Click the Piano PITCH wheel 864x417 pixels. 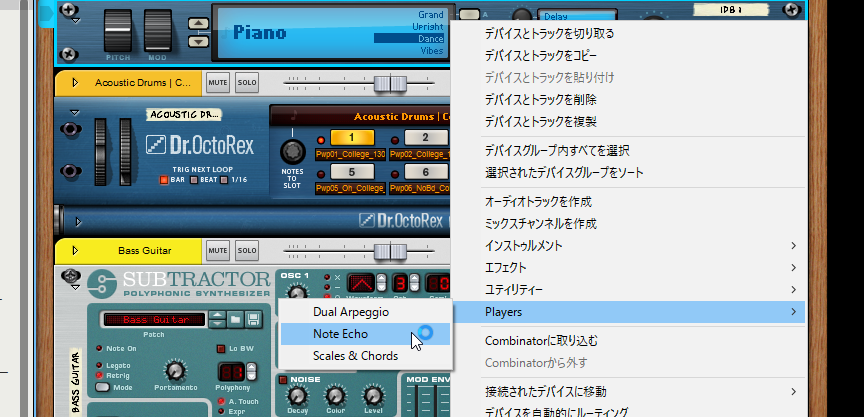click(x=118, y=30)
